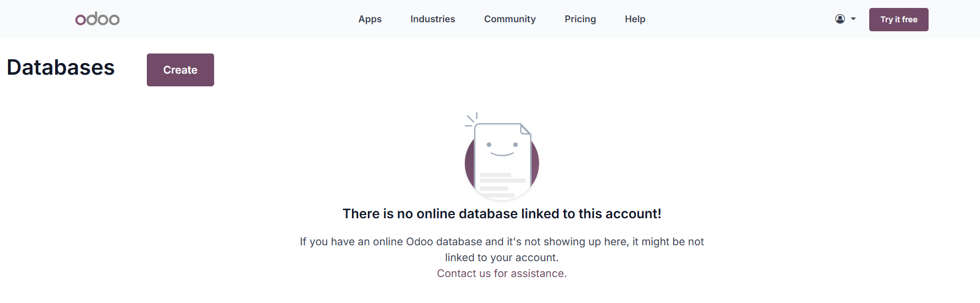This screenshot has height=303, width=980.
Task: Open the Help menu
Action: pos(635,19)
